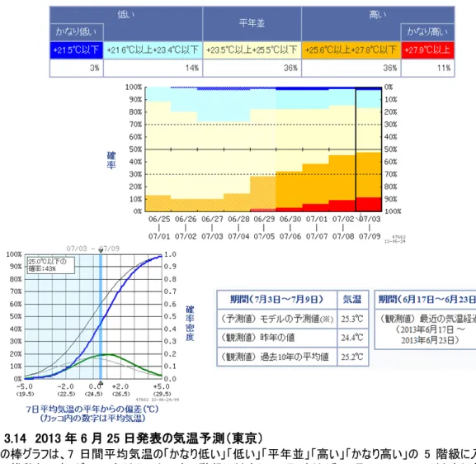The width and height of the screenshot is (476, 464).
Task: Click the '07/09' end-date label under the bar chart
Action: point(370,236)
